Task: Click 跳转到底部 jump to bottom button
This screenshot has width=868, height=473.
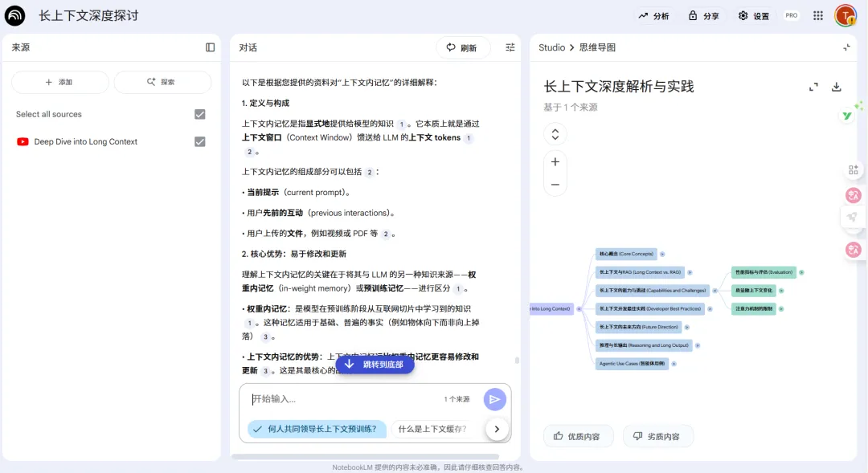Action: [x=375, y=364]
